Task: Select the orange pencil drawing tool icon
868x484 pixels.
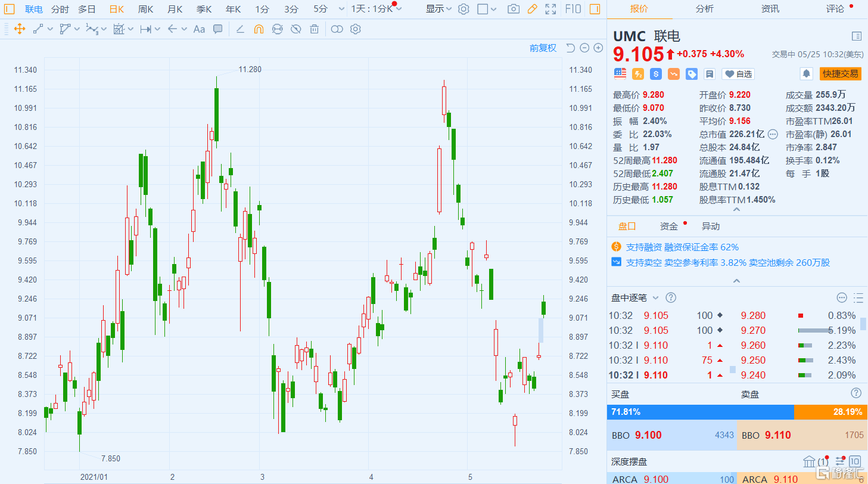Action: (532, 9)
